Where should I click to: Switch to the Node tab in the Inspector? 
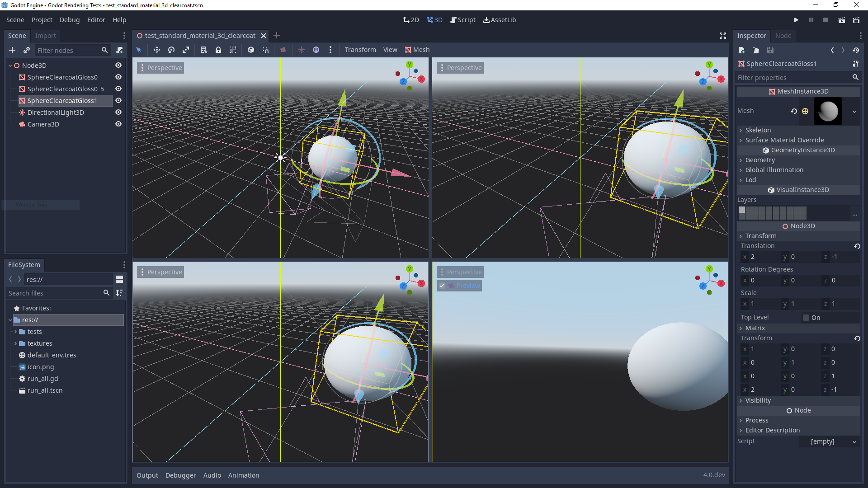click(783, 36)
